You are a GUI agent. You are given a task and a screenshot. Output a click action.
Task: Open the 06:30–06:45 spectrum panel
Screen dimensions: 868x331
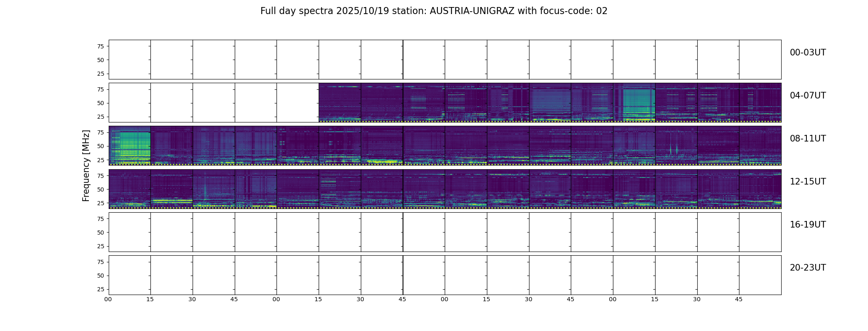click(x=550, y=103)
